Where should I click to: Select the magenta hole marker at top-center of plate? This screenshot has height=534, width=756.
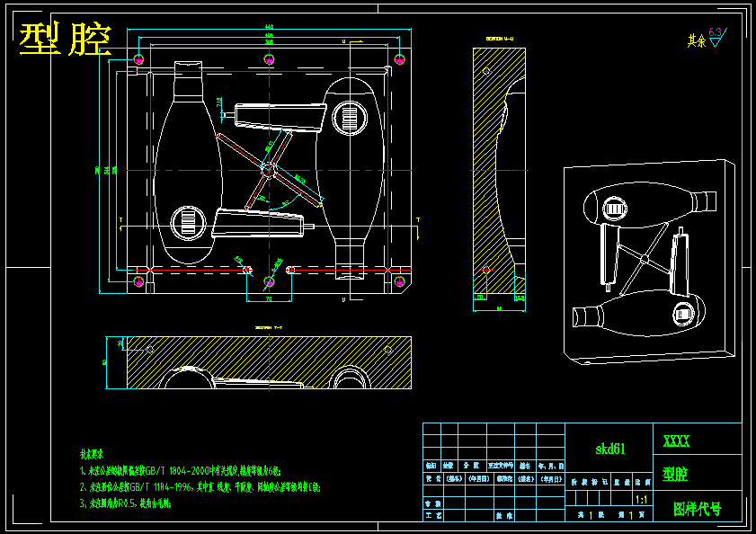pyautogui.click(x=269, y=59)
